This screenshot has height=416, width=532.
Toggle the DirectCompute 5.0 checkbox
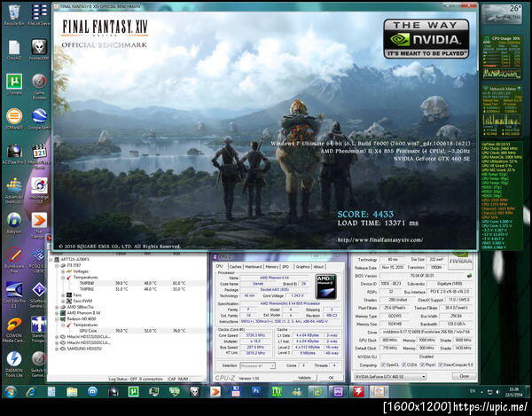441,365
